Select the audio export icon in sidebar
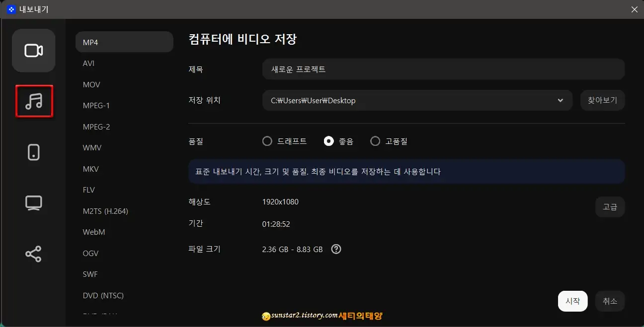644x327 pixels. (33, 101)
